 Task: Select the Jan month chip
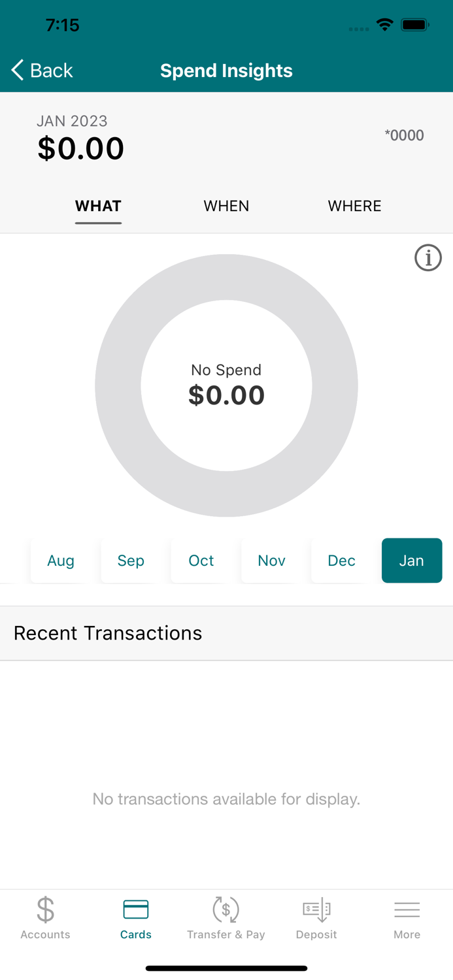click(x=412, y=561)
